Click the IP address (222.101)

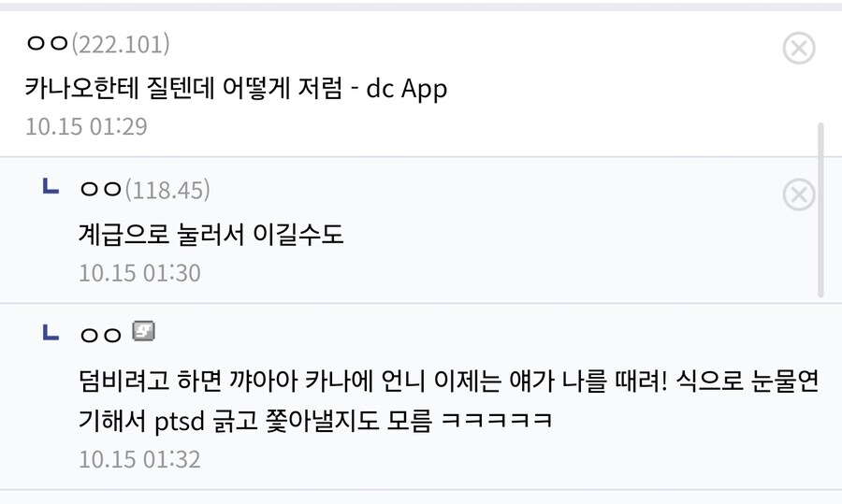pos(121,44)
